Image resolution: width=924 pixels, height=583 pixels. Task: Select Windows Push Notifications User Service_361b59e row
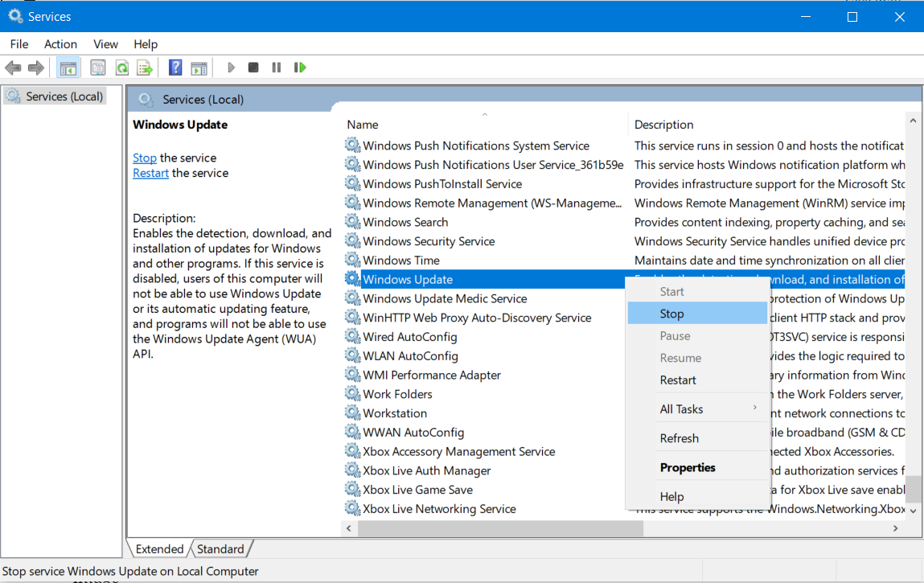coord(493,165)
